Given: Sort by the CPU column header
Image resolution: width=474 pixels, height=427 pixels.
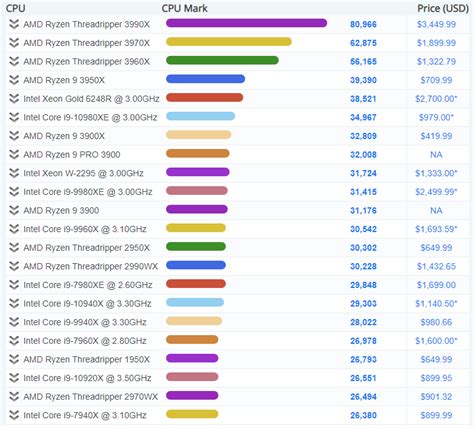Looking at the screenshot, I should pyautogui.click(x=16, y=8).
